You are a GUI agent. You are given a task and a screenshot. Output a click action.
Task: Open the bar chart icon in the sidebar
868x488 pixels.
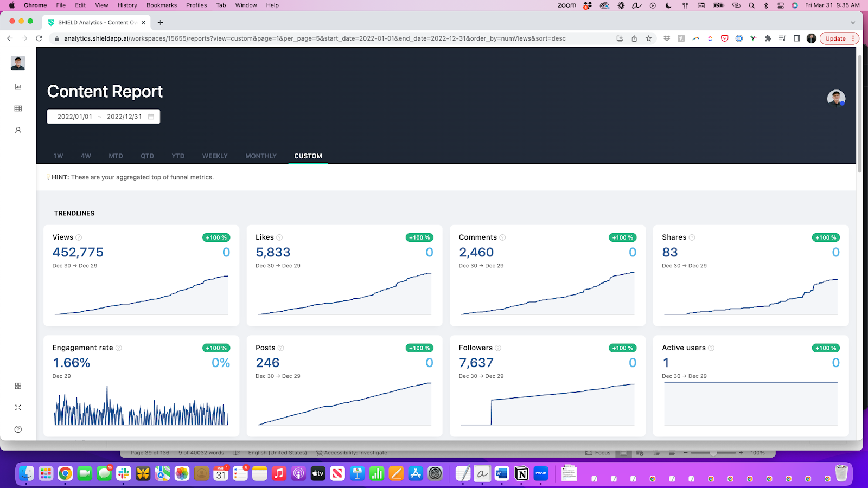click(x=18, y=87)
